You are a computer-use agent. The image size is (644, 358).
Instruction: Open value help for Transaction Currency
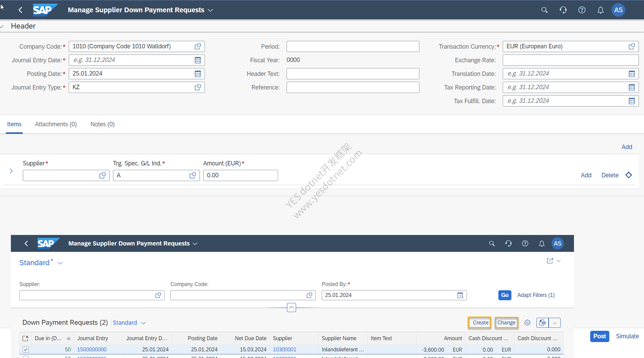pos(632,47)
